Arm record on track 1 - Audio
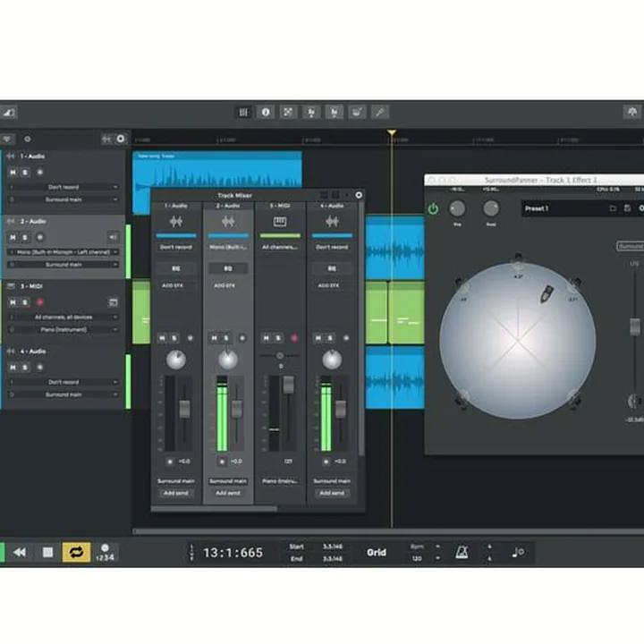644x644 pixels. pyautogui.click(x=40, y=172)
